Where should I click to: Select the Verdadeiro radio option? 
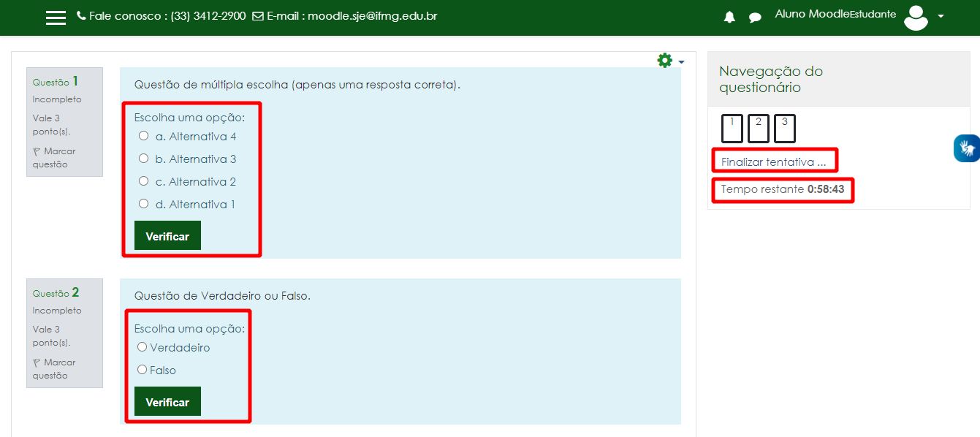(143, 347)
